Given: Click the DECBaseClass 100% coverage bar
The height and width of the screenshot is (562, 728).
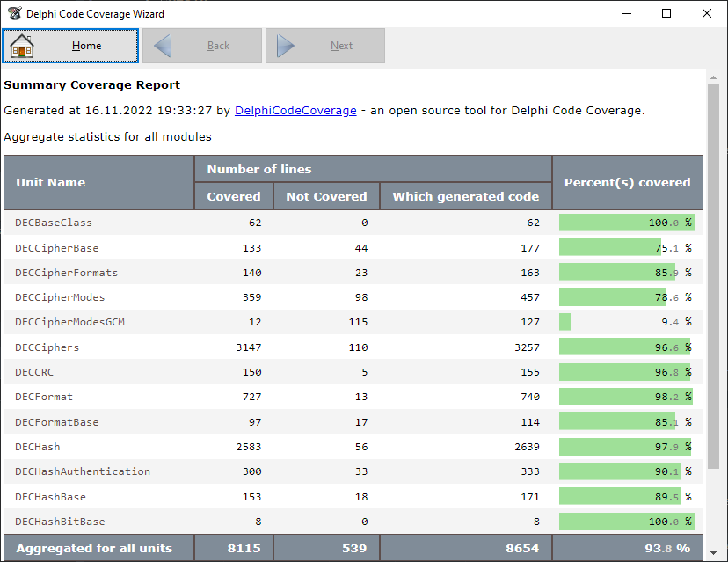Looking at the screenshot, I should [x=626, y=223].
